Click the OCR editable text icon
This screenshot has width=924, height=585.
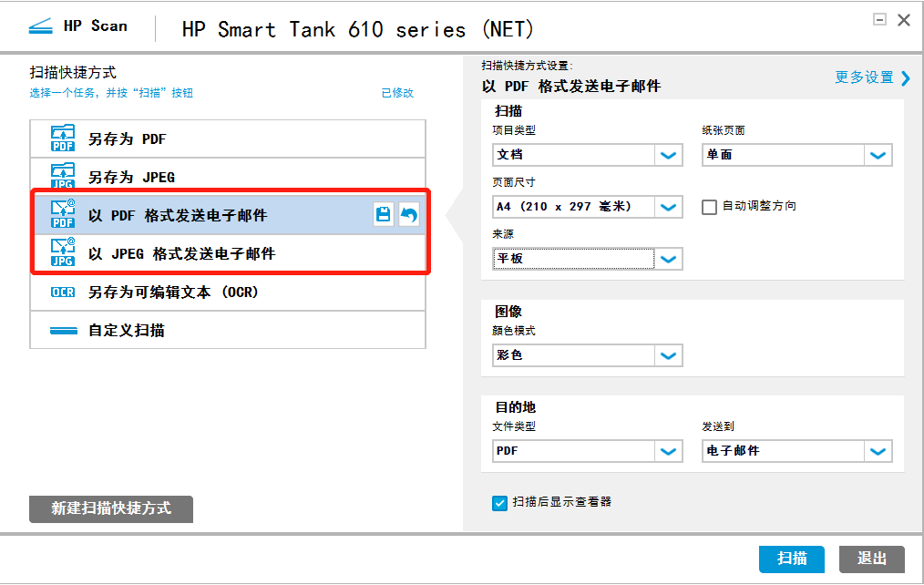tap(63, 292)
